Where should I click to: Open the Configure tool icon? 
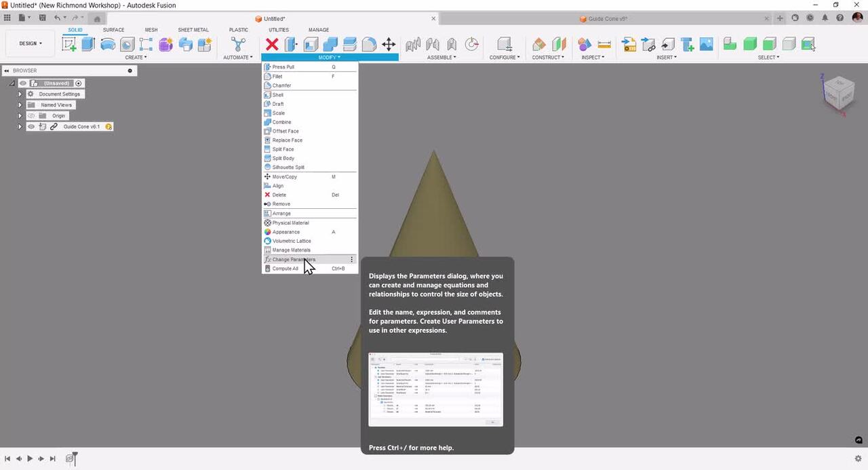coord(504,45)
